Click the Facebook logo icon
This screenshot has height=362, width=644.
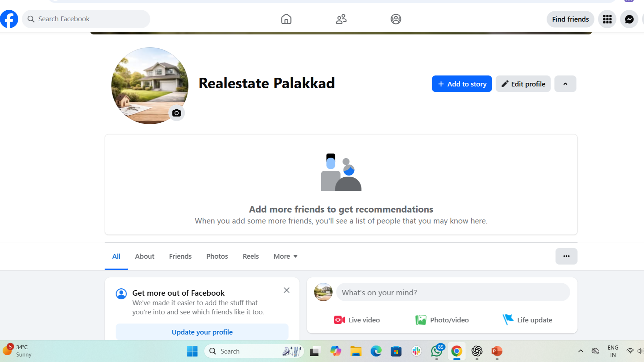coord(9,19)
